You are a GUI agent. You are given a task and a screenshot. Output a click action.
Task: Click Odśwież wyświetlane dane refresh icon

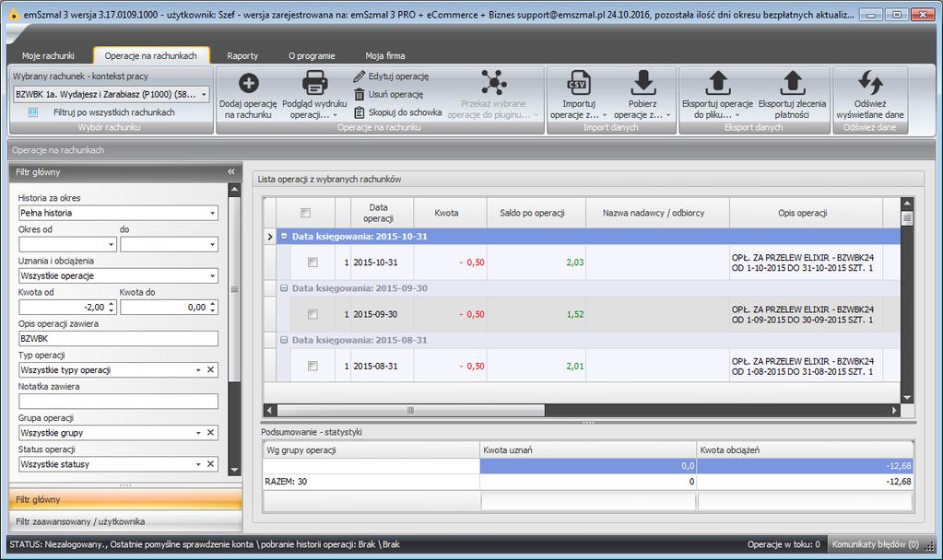point(869,83)
